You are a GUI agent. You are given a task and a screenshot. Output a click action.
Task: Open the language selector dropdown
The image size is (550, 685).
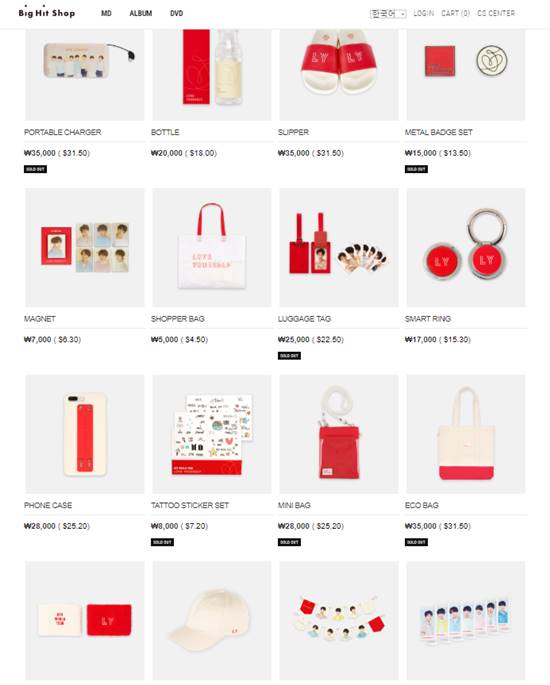click(x=388, y=14)
